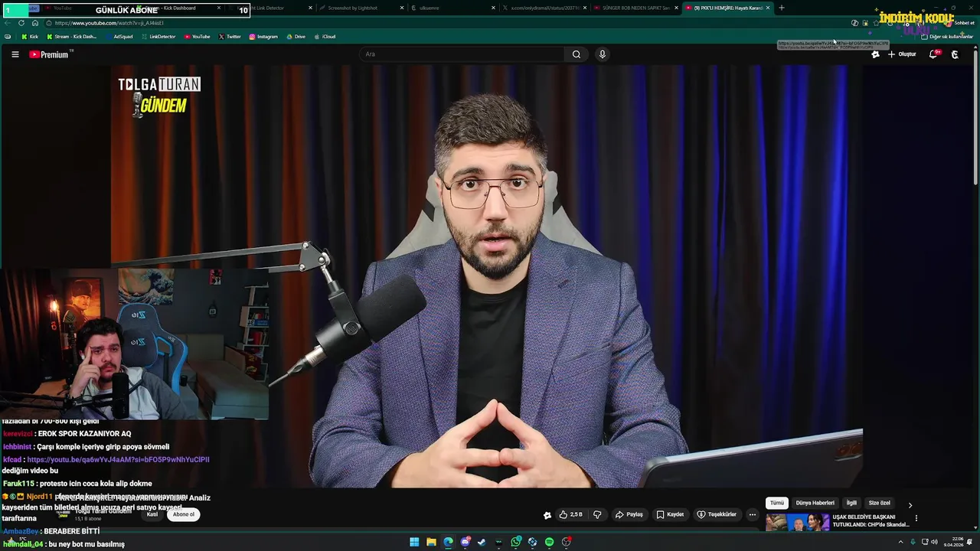The height and width of the screenshot is (551, 980).
Task: Open Stream - Kick Dash bookmark
Action: click(x=72, y=37)
